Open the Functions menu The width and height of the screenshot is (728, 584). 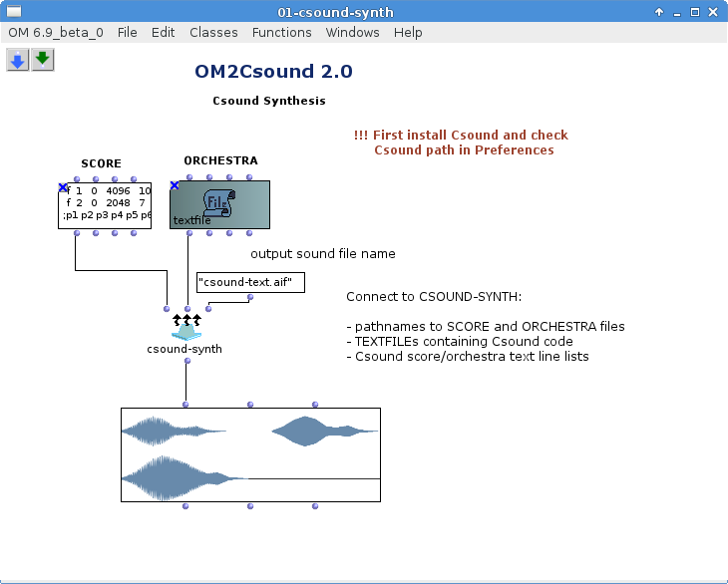click(282, 33)
